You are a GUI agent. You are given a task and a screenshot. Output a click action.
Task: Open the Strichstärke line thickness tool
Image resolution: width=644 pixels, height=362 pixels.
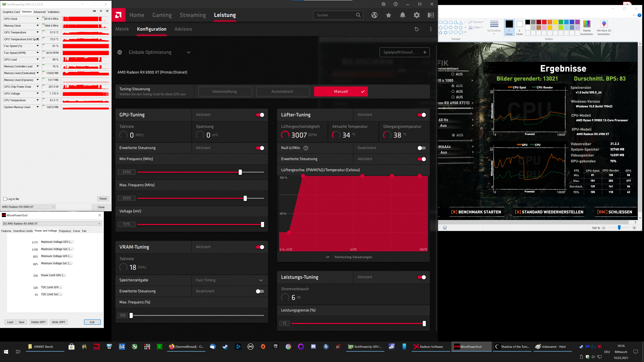pyautogui.click(x=494, y=27)
